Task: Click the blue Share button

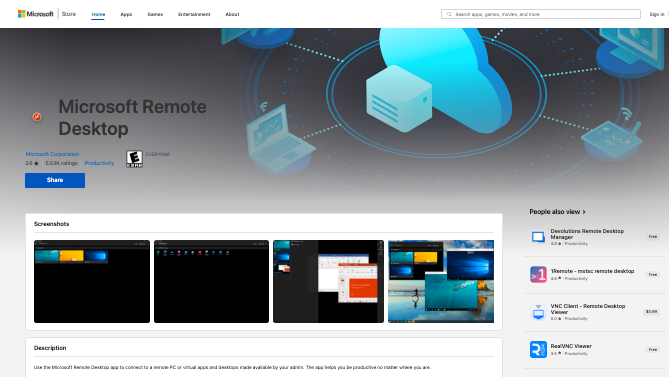Action: click(x=55, y=180)
